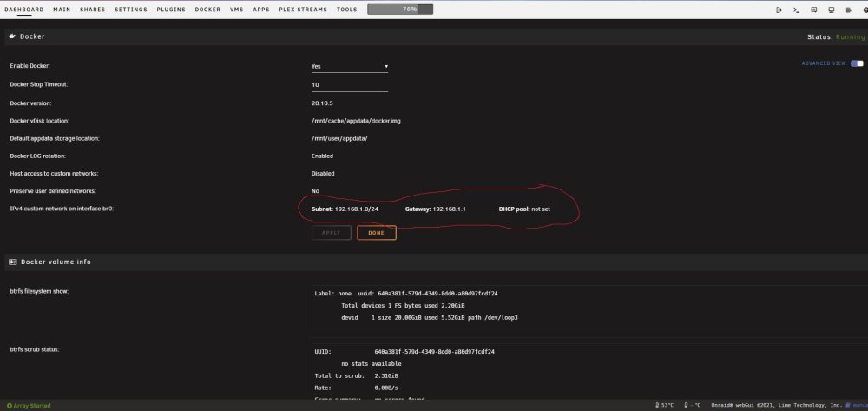Click the Docker whale icon
The image size is (868, 411).
coord(12,36)
